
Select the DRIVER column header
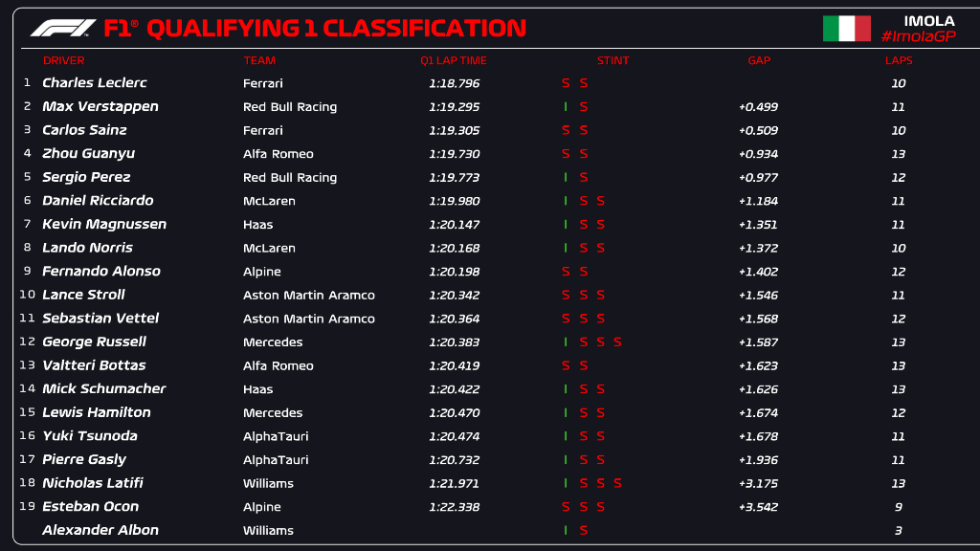[x=63, y=60]
